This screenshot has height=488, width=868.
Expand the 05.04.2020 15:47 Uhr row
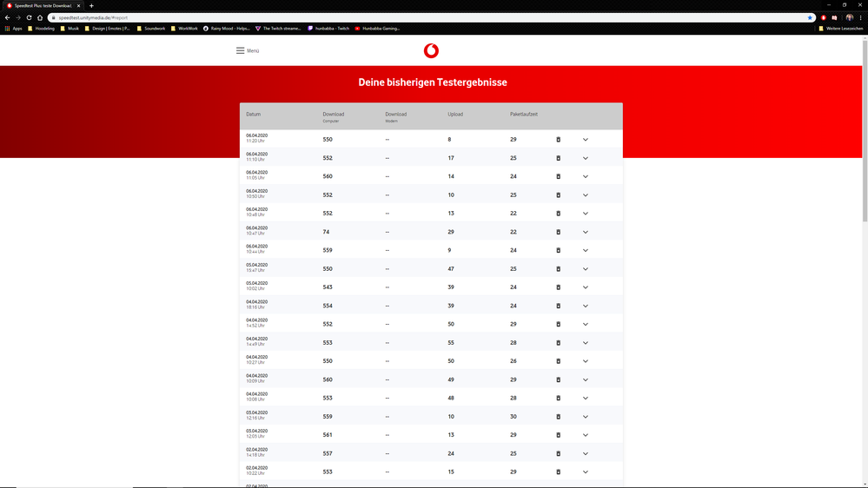585,269
